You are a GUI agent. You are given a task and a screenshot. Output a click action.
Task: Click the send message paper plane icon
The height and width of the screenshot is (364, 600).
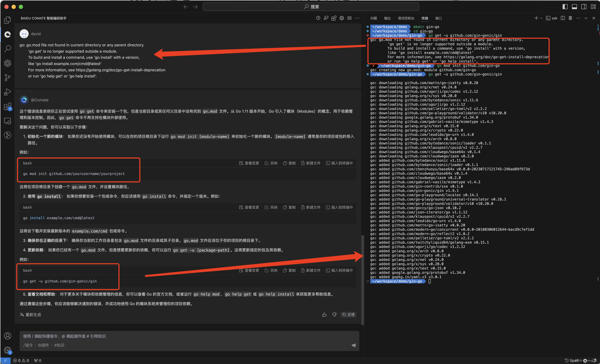pos(354,345)
